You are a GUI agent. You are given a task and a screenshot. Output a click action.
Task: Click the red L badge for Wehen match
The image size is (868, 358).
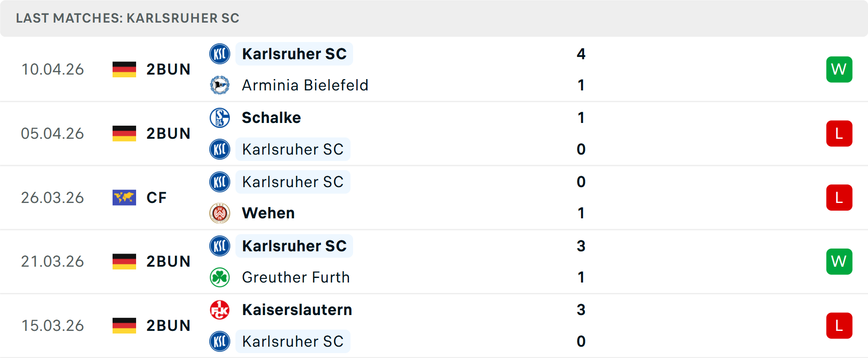839,198
